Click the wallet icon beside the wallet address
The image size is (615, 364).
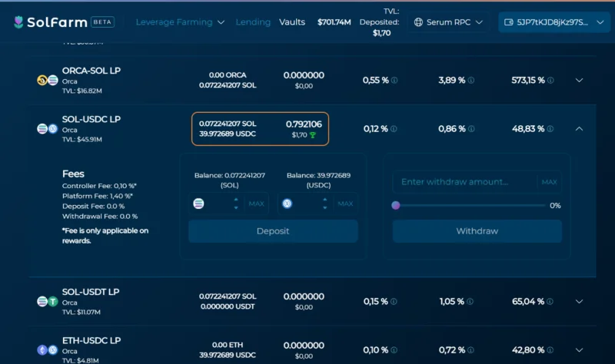[509, 22]
